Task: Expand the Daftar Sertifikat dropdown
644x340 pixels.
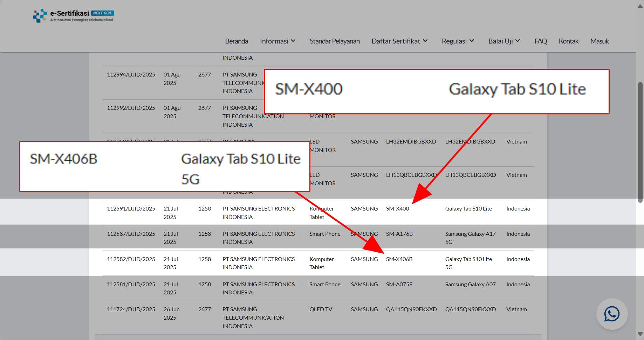Action: 399,41
